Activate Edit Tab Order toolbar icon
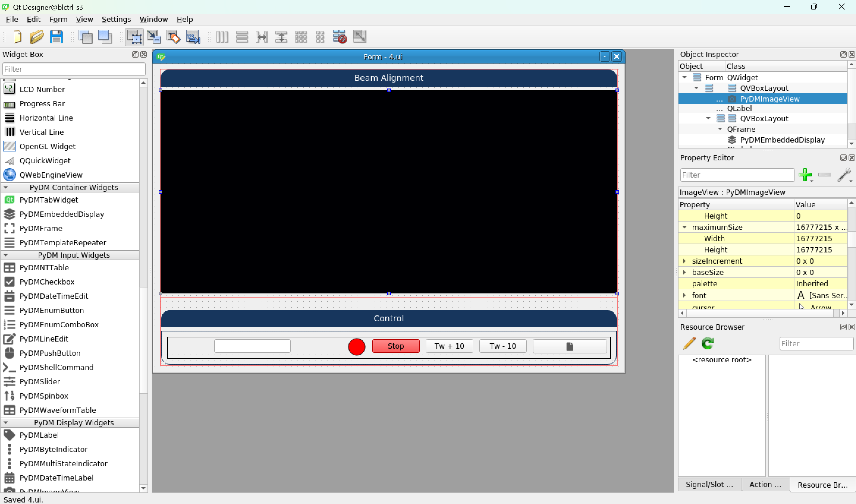This screenshot has width=856, height=504. click(x=193, y=37)
